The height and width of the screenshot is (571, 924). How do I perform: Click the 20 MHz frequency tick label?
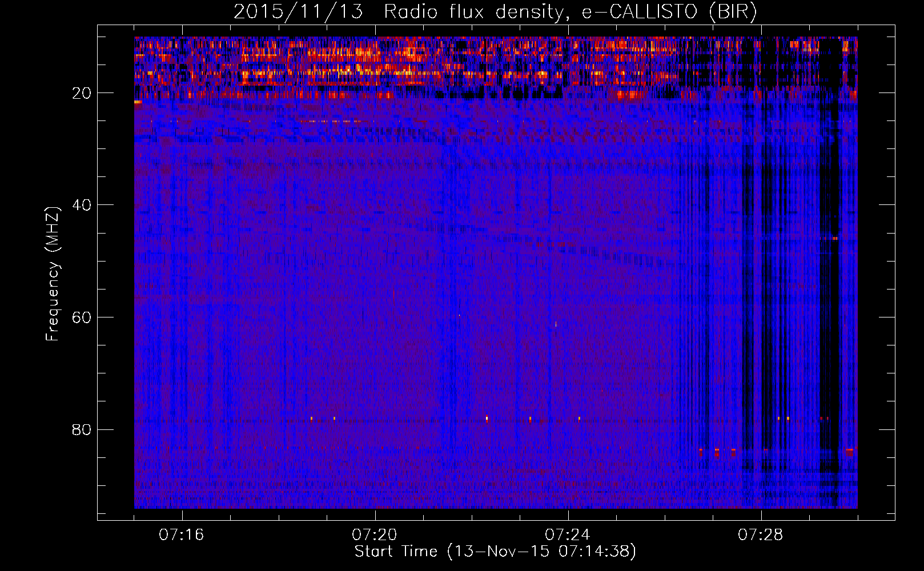[82, 93]
